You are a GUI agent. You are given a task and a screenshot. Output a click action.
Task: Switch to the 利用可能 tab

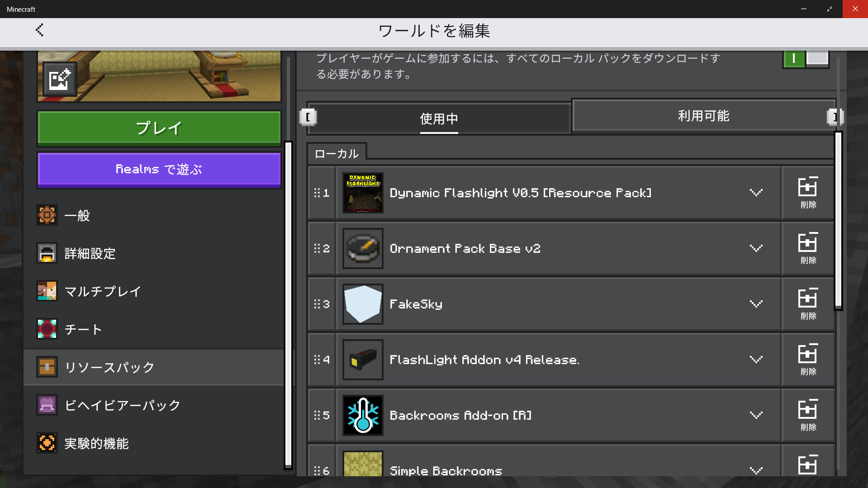[703, 116]
